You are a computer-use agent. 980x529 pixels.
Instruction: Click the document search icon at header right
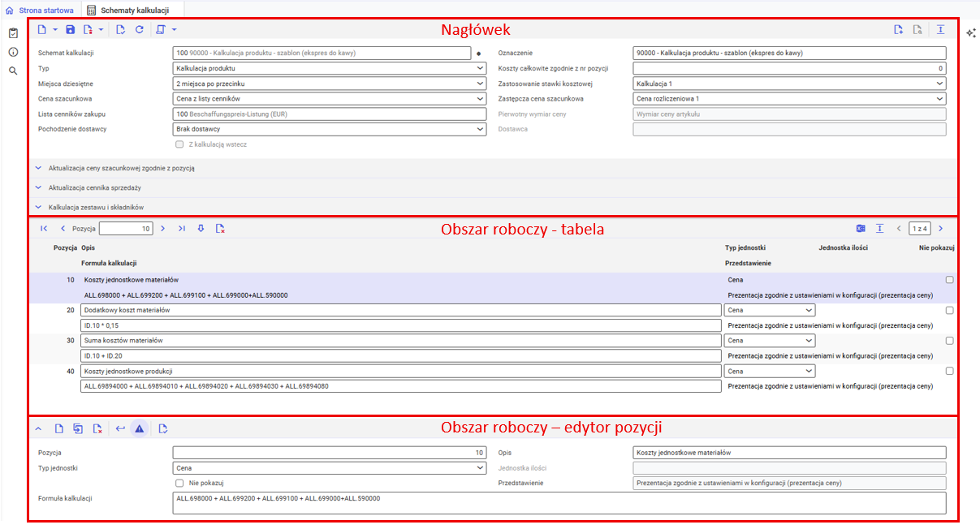917,30
